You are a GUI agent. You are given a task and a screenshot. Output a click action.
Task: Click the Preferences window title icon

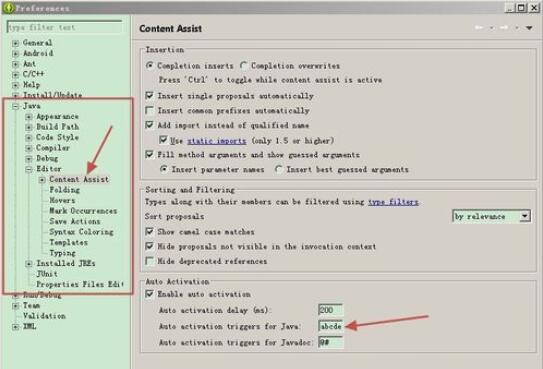(x=8, y=8)
